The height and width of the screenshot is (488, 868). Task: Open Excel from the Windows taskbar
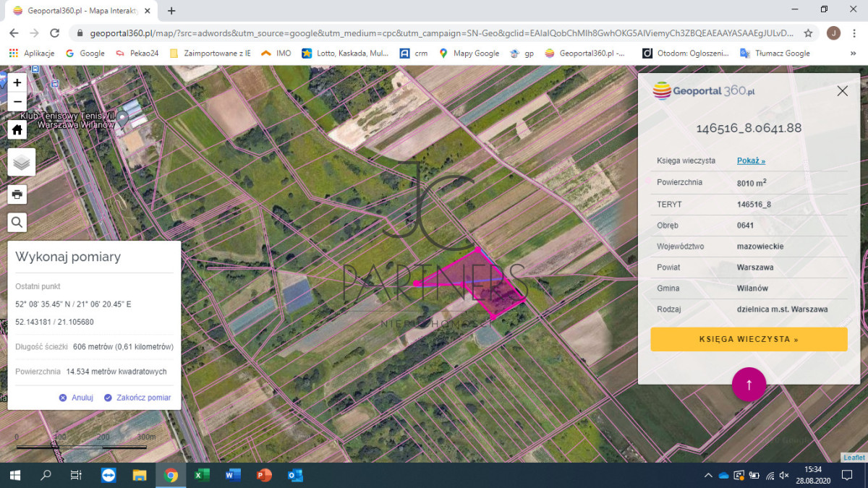coord(202,475)
